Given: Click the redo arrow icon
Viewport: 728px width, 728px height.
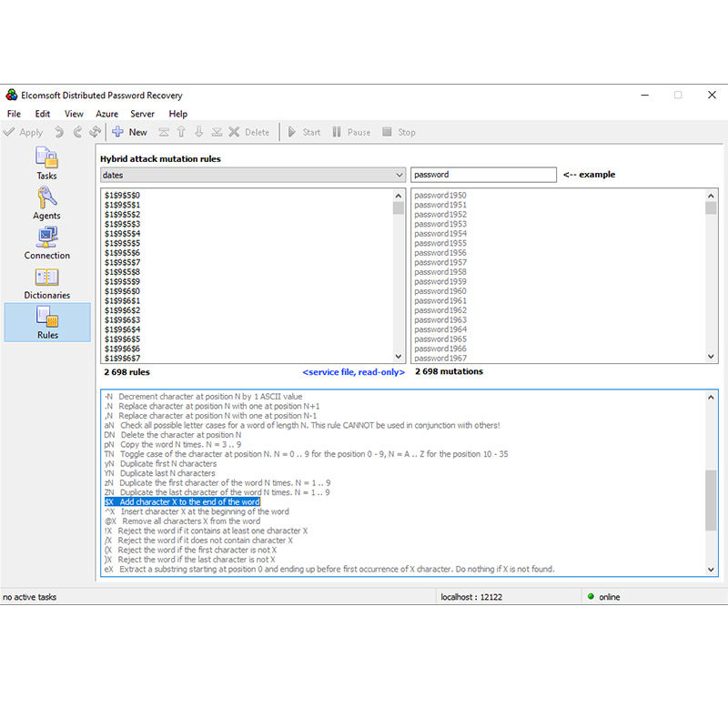Looking at the screenshot, I should click(77, 132).
